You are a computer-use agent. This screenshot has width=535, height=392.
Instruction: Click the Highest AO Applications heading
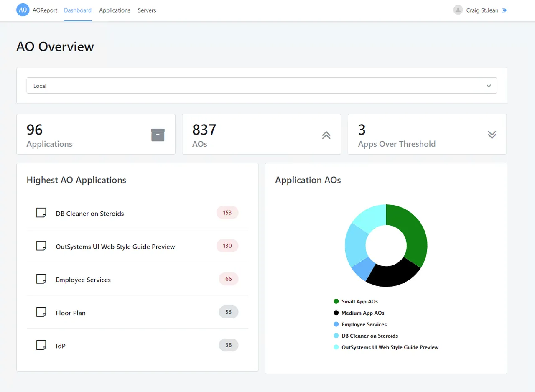[76, 180]
